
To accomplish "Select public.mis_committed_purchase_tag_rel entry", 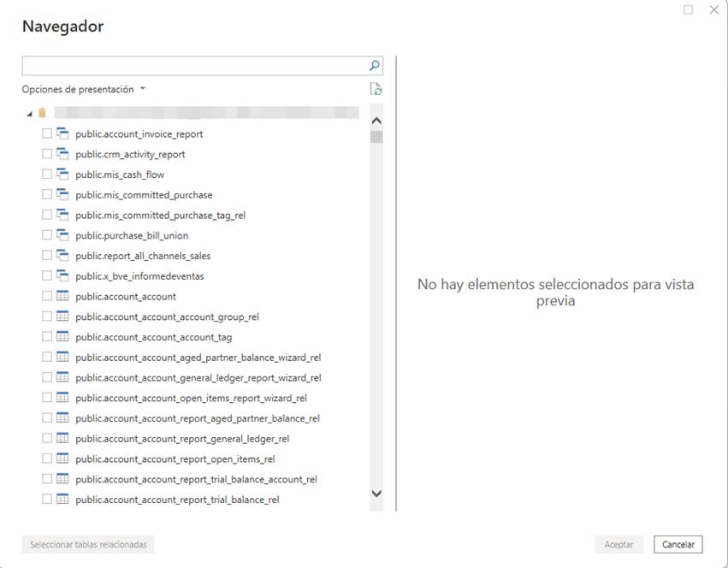I will [160, 215].
